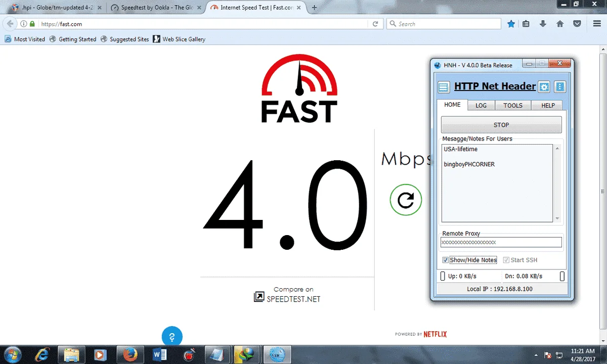The width and height of the screenshot is (607, 364).
Task: Open Web Slice Gallery bookmark
Action: 179,39
